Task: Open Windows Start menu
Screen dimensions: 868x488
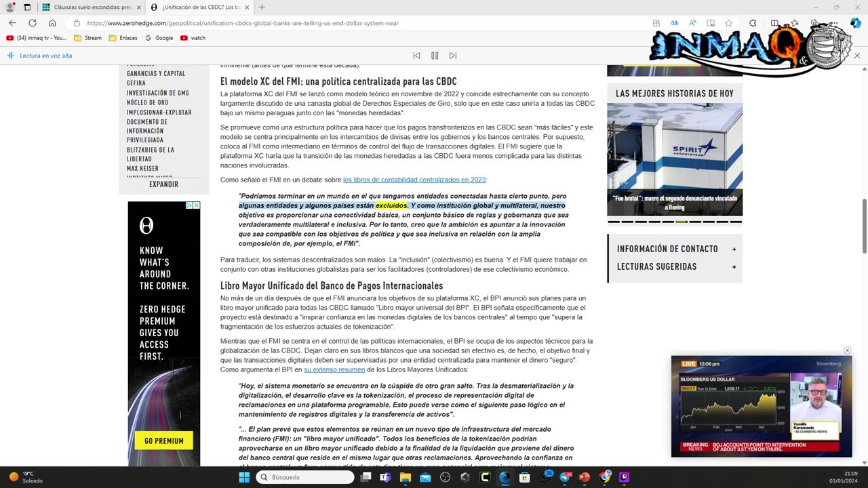Action: [244, 477]
